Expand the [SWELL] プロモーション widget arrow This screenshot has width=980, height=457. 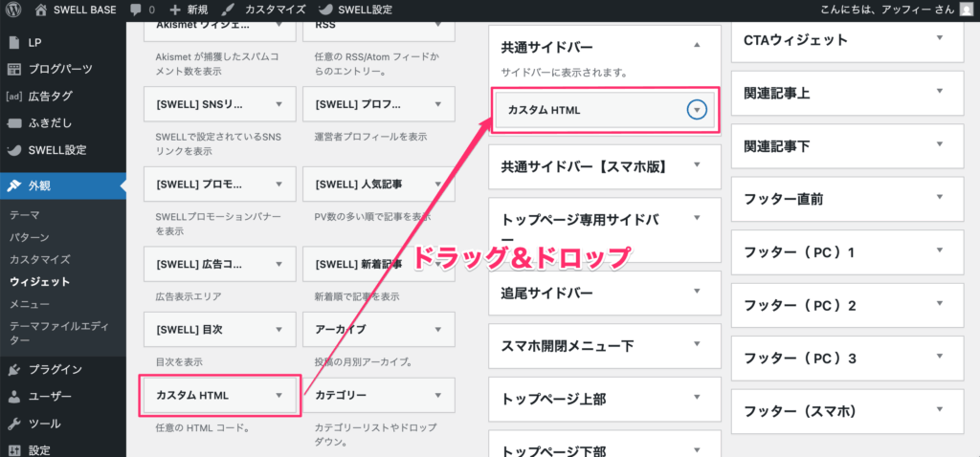click(x=279, y=185)
